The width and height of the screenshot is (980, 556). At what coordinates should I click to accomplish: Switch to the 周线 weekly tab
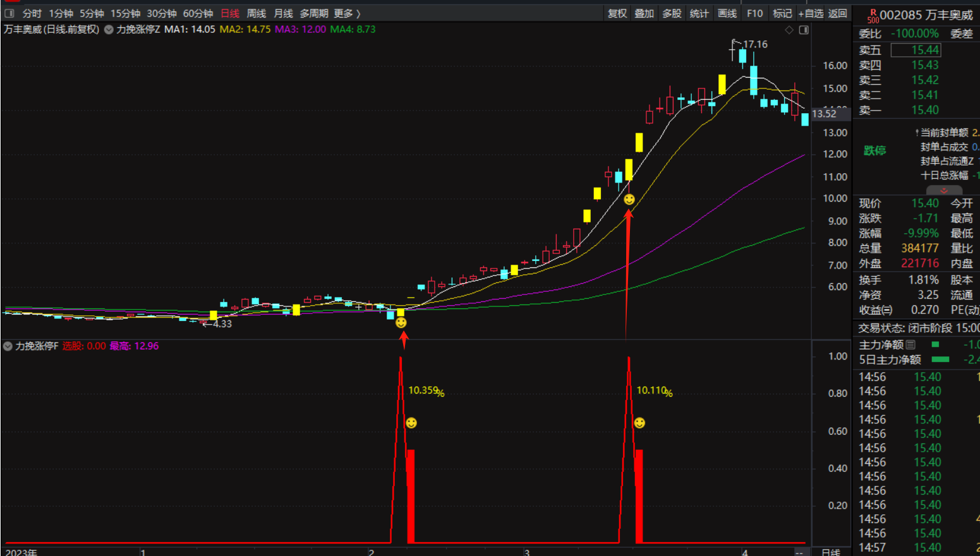pos(256,13)
